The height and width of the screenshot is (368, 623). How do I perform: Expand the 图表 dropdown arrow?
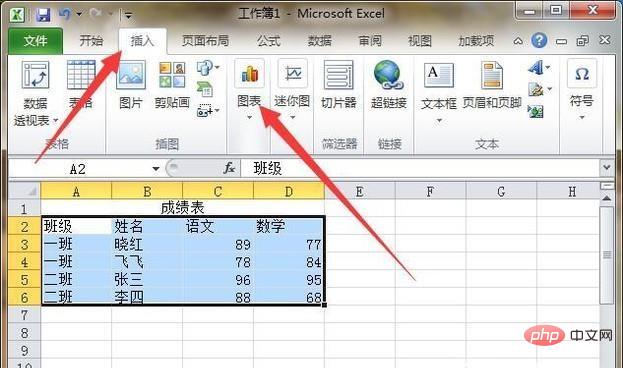[x=250, y=117]
